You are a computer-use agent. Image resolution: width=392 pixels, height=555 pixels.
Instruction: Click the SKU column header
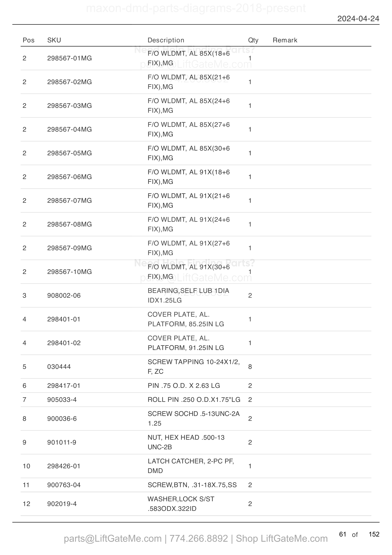tap(54, 40)
